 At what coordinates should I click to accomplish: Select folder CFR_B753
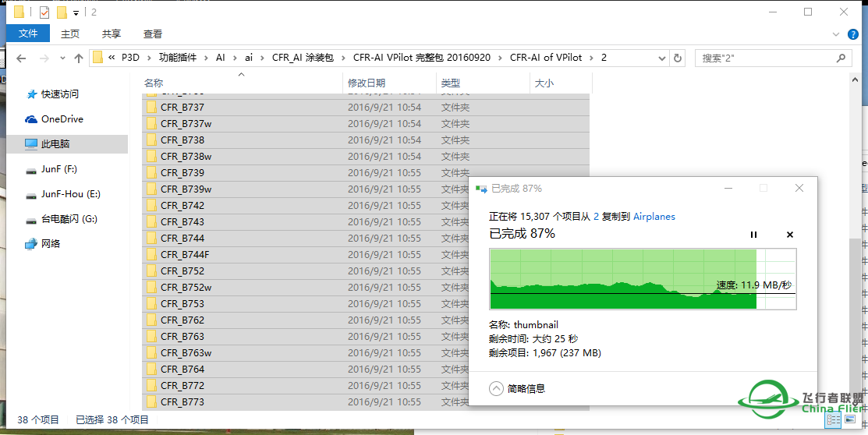tap(305, 304)
